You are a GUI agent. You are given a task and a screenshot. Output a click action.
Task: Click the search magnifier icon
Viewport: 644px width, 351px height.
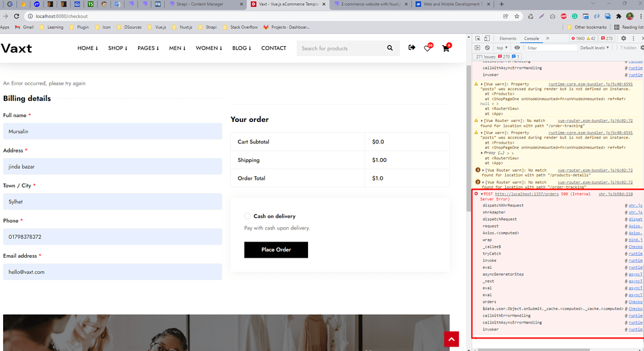pyautogui.click(x=390, y=48)
